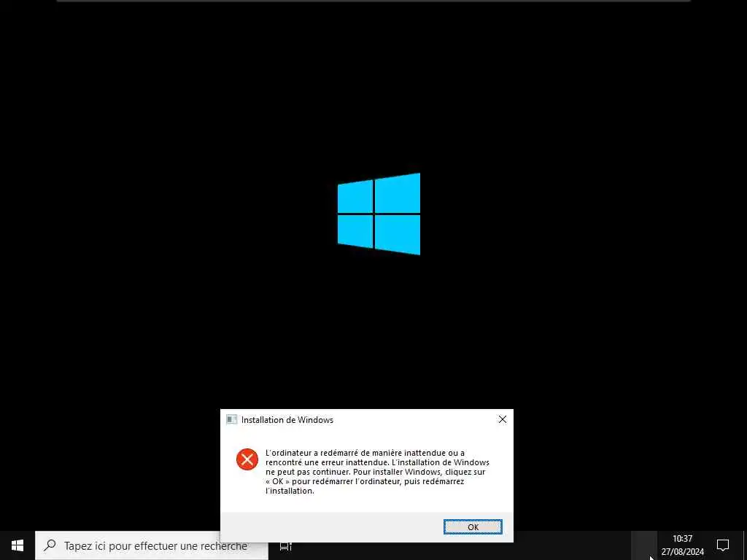Click the dialog title Installation de Windows
Viewport: 747px width, 560px height.
tap(287, 419)
